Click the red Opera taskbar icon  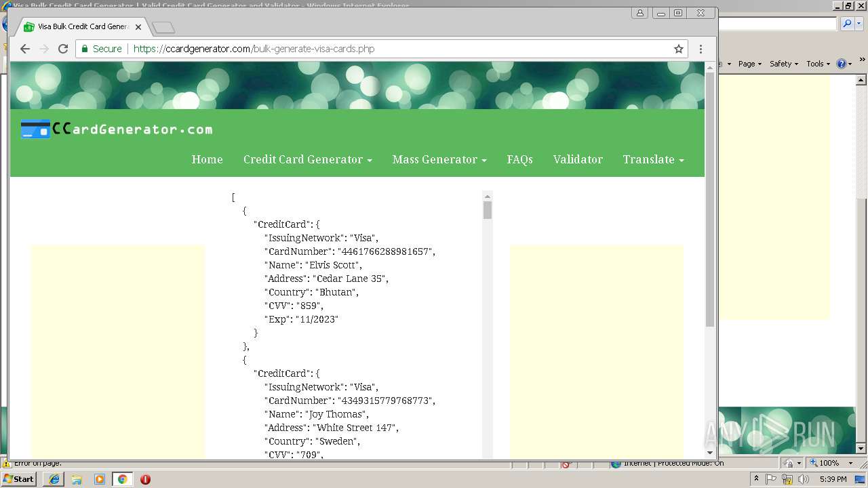click(145, 479)
